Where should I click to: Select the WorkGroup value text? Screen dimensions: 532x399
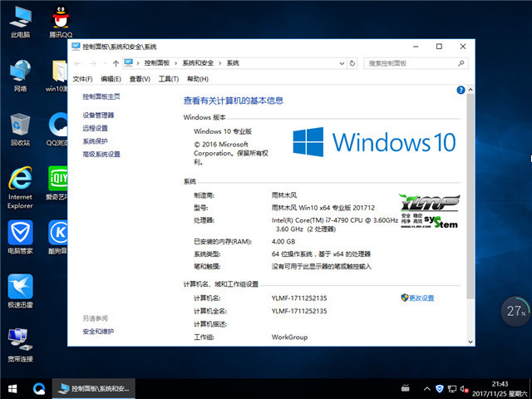point(289,337)
